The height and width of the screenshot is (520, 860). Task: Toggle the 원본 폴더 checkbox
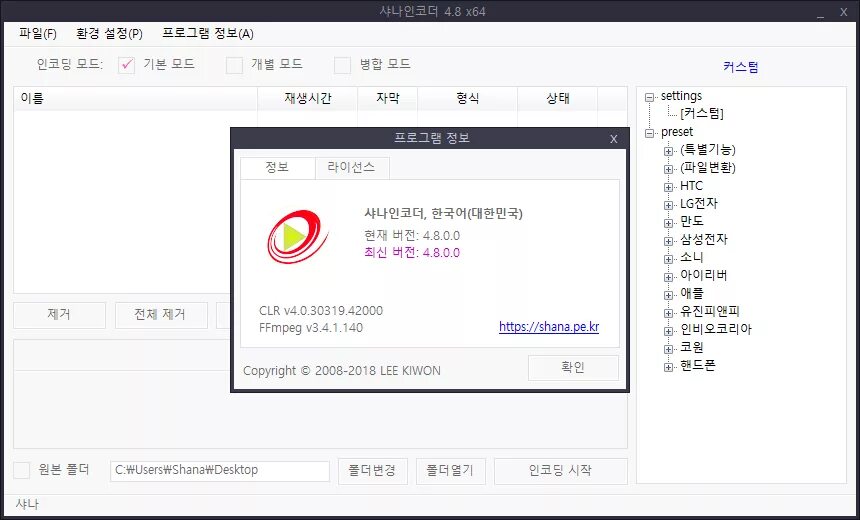pyautogui.click(x=21, y=470)
